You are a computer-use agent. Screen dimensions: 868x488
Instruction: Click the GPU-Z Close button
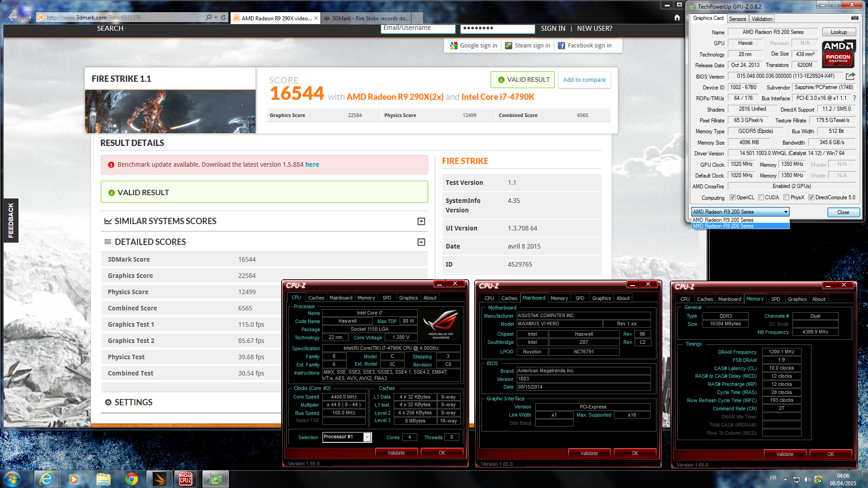click(843, 212)
